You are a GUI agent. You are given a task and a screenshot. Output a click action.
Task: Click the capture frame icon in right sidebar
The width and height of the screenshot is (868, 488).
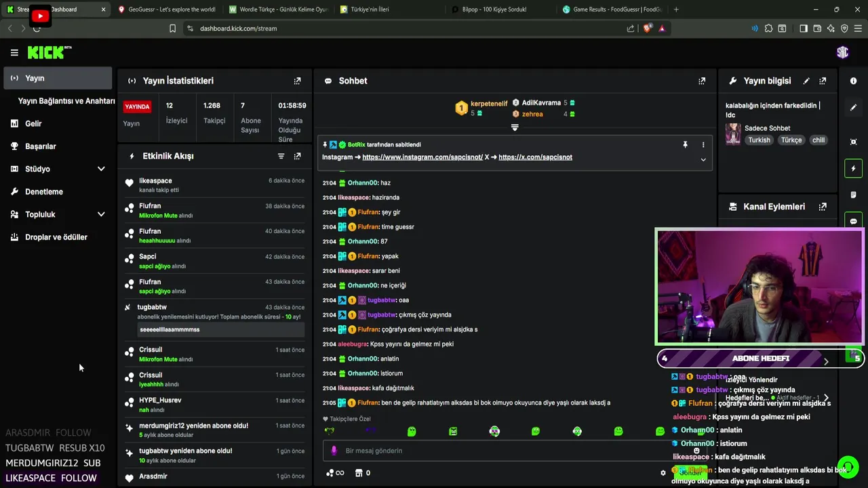pos(853,142)
